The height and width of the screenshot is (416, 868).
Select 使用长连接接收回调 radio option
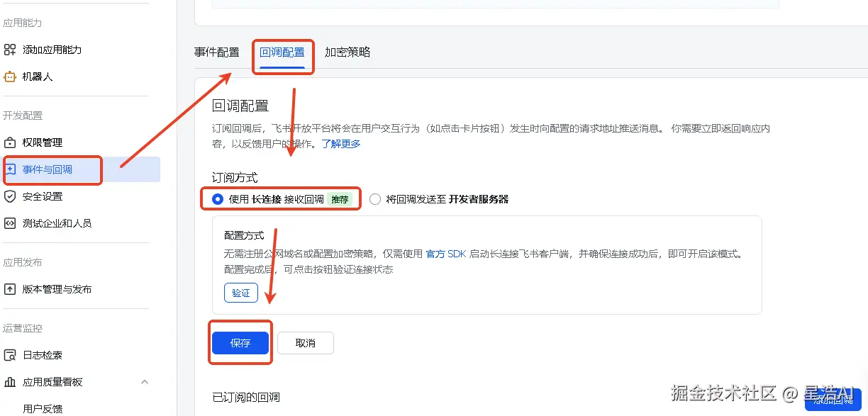pyautogui.click(x=217, y=199)
